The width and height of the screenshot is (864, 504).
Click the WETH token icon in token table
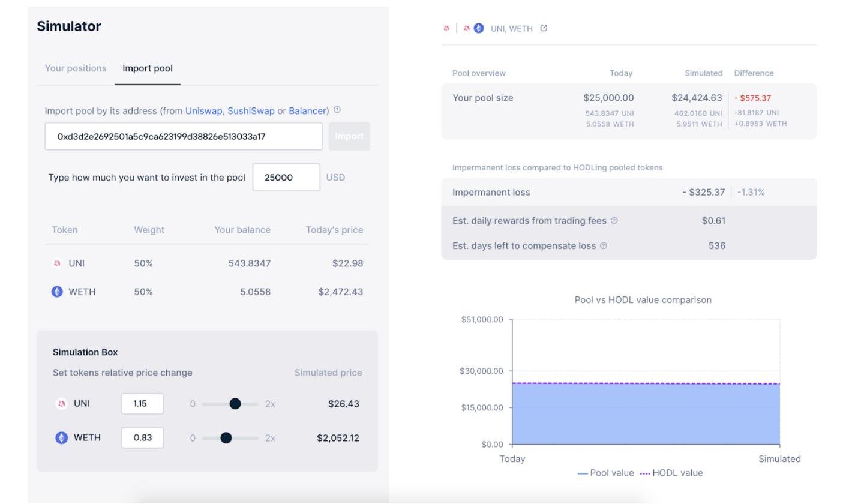[x=57, y=292]
